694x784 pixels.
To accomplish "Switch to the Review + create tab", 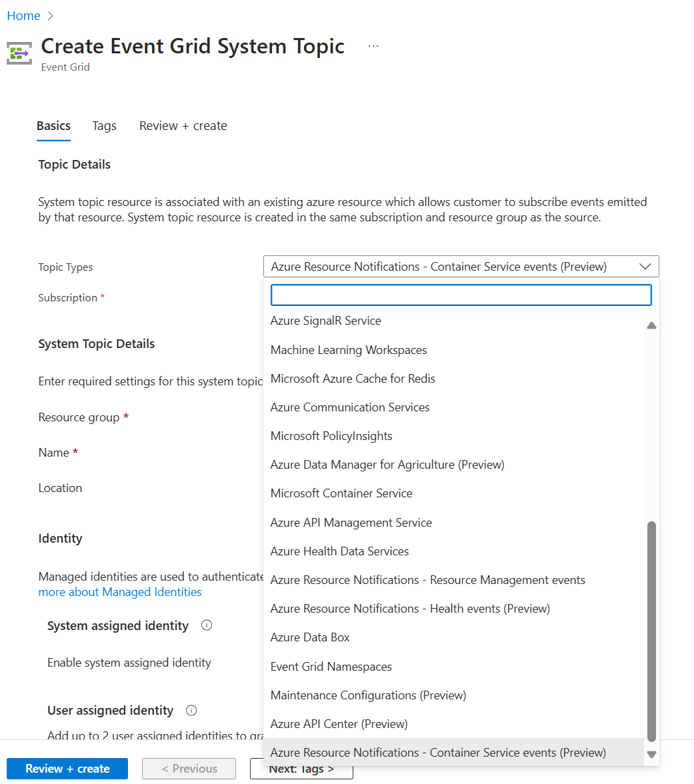I will [x=183, y=126].
